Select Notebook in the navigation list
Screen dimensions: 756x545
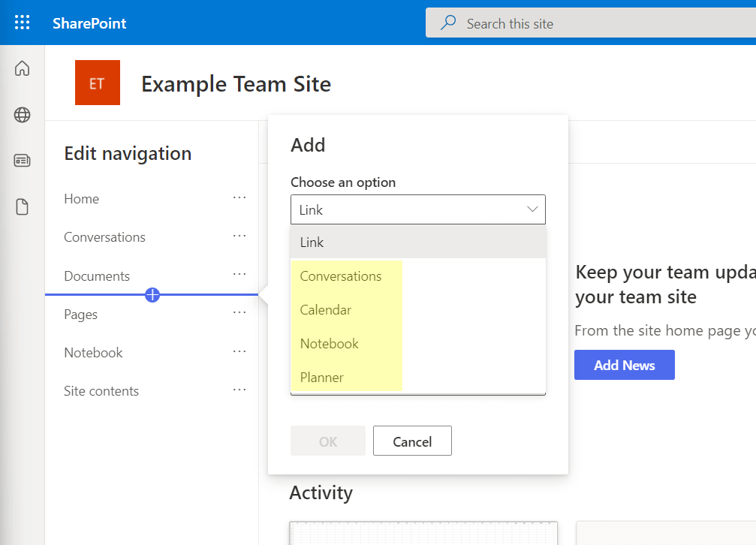click(94, 353)
